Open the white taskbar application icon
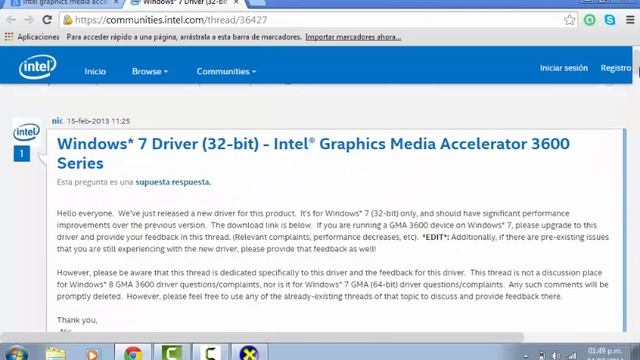640x360 pixels. coord(210,353)
